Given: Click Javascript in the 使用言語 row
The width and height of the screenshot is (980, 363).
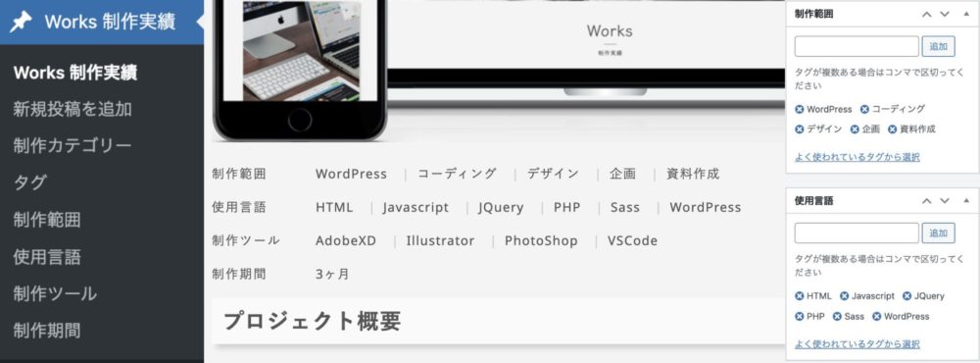Looking at the screenshot, I should 416,208.
